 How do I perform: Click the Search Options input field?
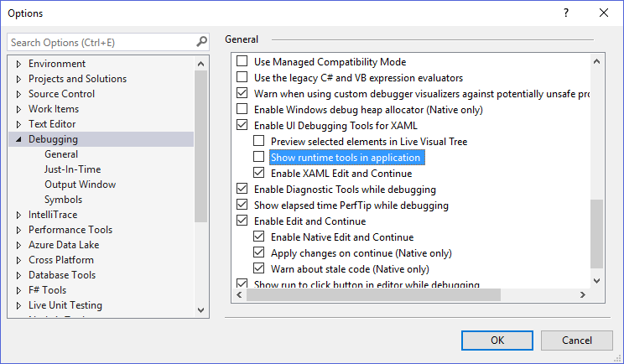(101, 42)
